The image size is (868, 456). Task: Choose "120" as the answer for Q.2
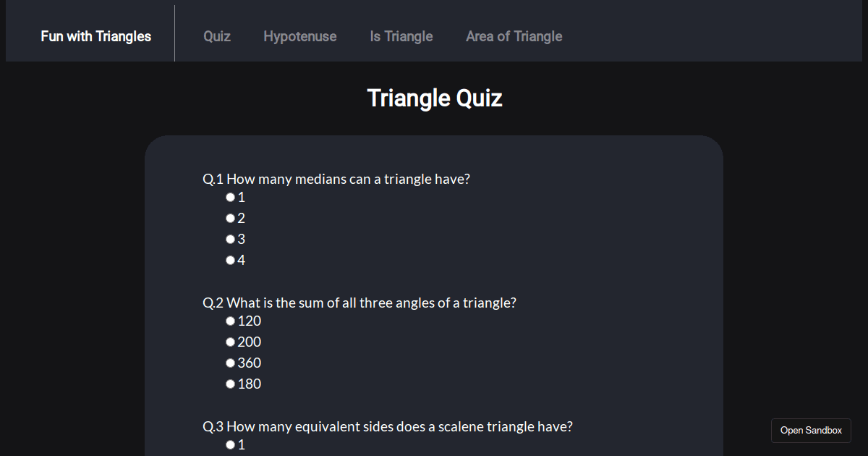pyautogui.click(x=230, y=321)
